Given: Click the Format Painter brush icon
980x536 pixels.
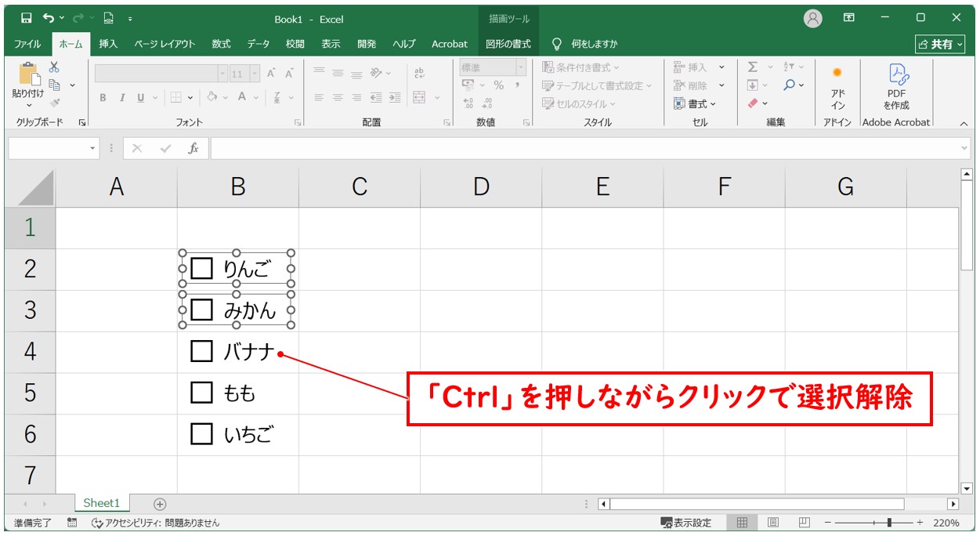Looking at the screenshot, I should 54,102.
